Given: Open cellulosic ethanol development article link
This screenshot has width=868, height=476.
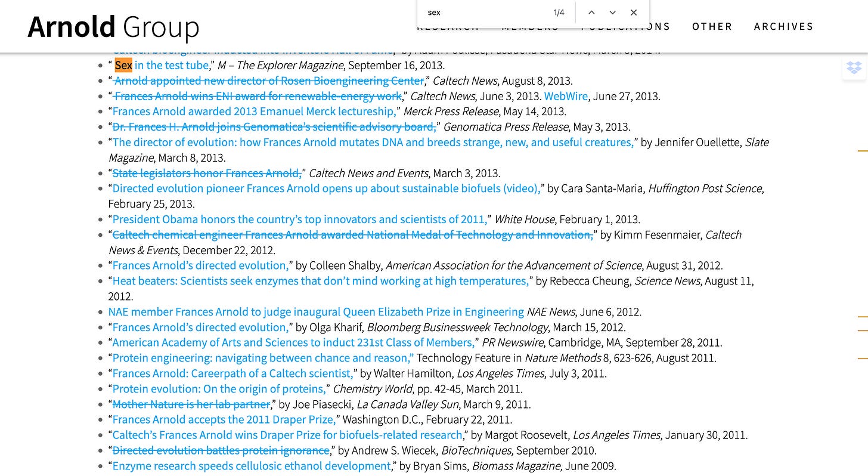Looking at the screenshot, I should (252, 466).
